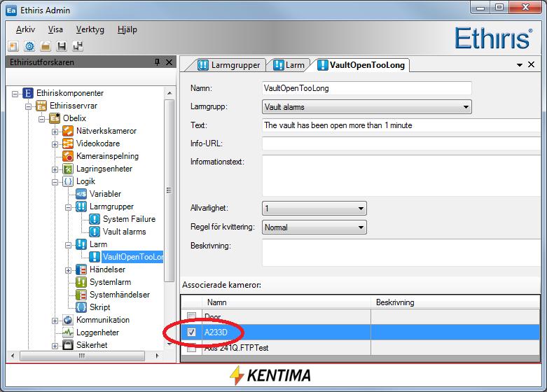Screen dimensions: 547x392
Task: Click the tree horizontal scrollbar thumb
Action: (83, 356)
